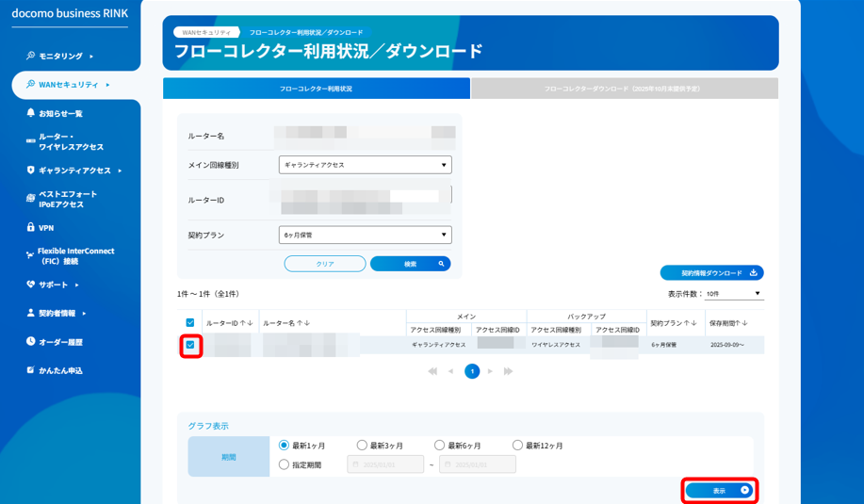Select 最新3ヶ月 radio button
The image size is (864, 504).
coord(362,445)
